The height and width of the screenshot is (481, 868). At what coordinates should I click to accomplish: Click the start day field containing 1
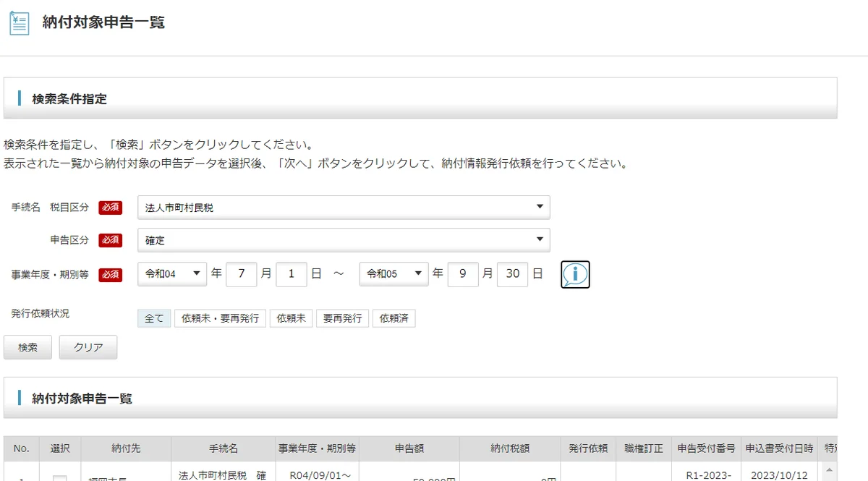[x=292, y=274]
